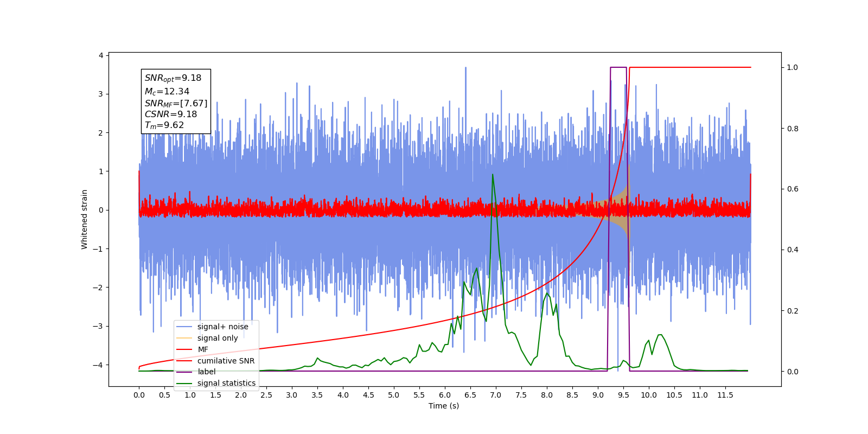Click the 1.0 tick on right axis
This screenshot has height=434, width=868.
[x=793, y=67]
